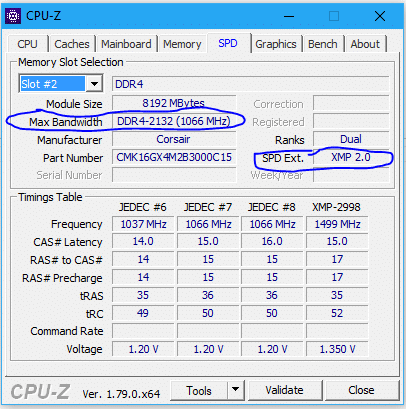
Task: Click the empty Correction field
Action: point(351,103)
